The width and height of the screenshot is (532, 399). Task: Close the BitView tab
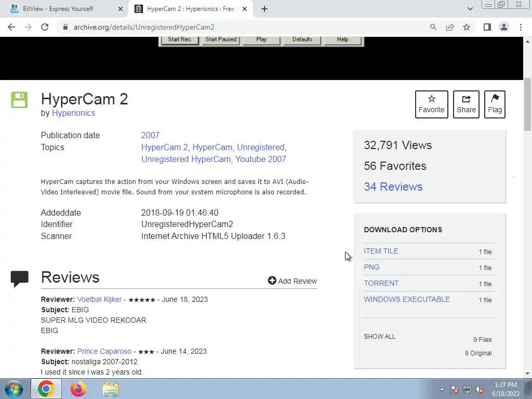pyautogui.click(x=121, y=9)
